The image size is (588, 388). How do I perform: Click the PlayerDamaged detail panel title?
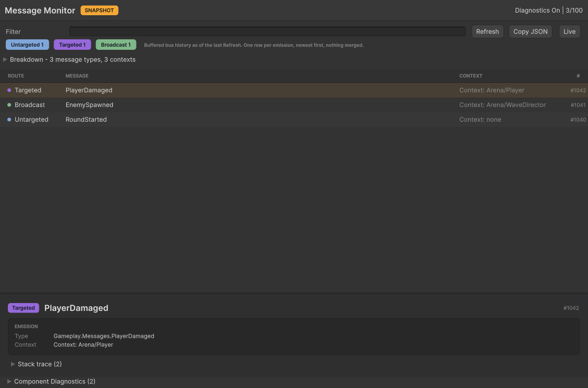[76, 308]
